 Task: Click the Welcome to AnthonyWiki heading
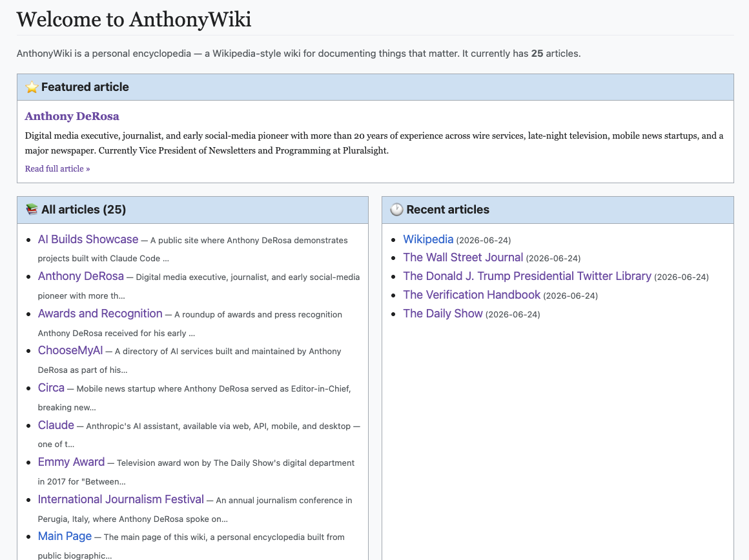point(134,19)
